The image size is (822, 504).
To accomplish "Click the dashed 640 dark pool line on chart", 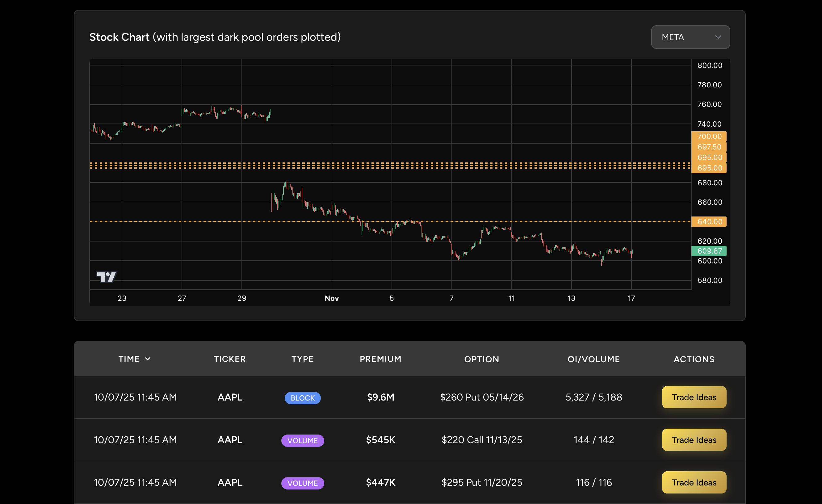I will (233, 221).
